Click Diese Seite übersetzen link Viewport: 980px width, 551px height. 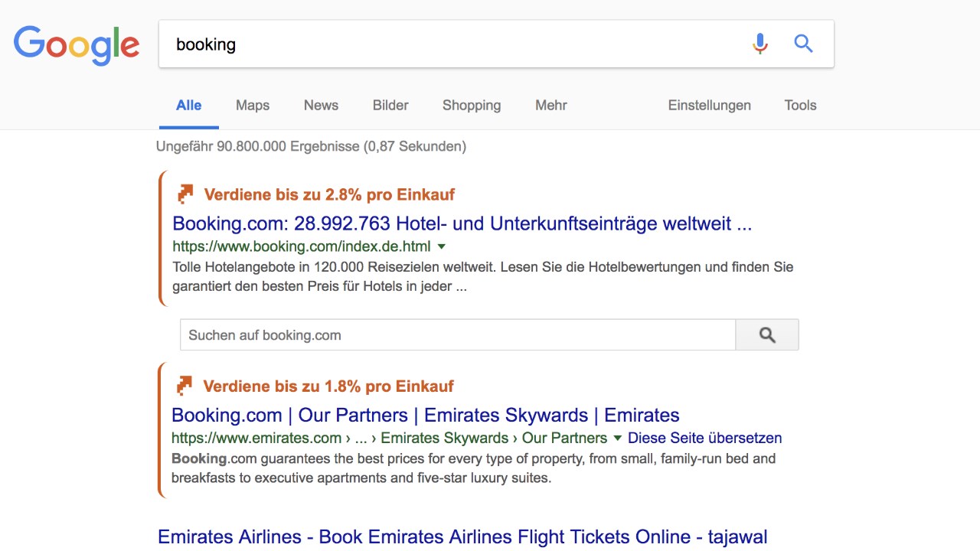pyautogui.click(x=704, y=438)
